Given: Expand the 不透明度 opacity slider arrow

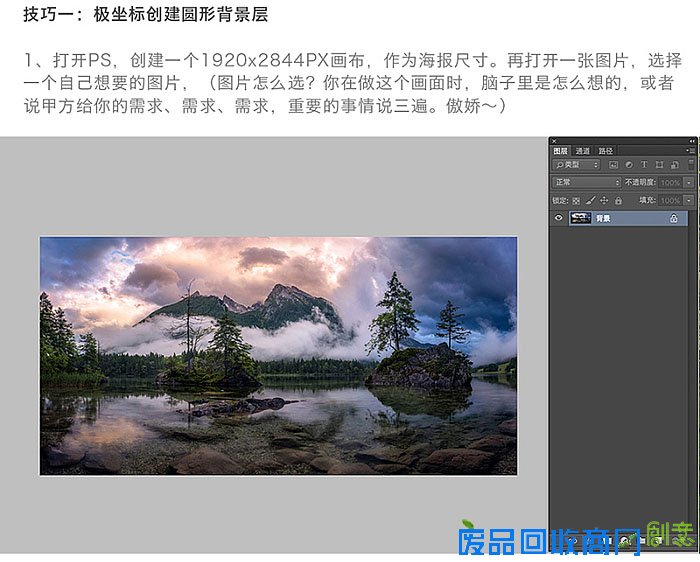Looking at the screenshot, I should (x=689, y=183).
